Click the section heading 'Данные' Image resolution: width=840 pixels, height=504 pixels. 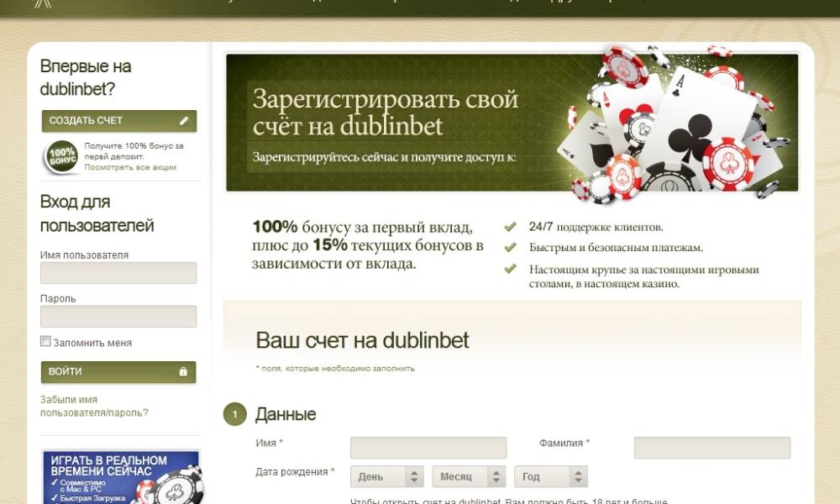[x=286, y=414]
